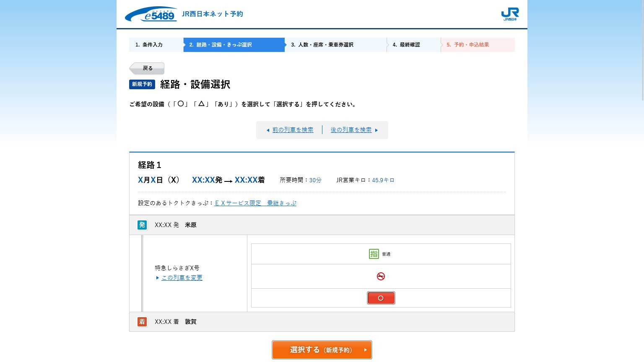Click step 3 人数・座席・乗車券選択 tab
Viewport: 644px width, 362px height.
(335, 45)
